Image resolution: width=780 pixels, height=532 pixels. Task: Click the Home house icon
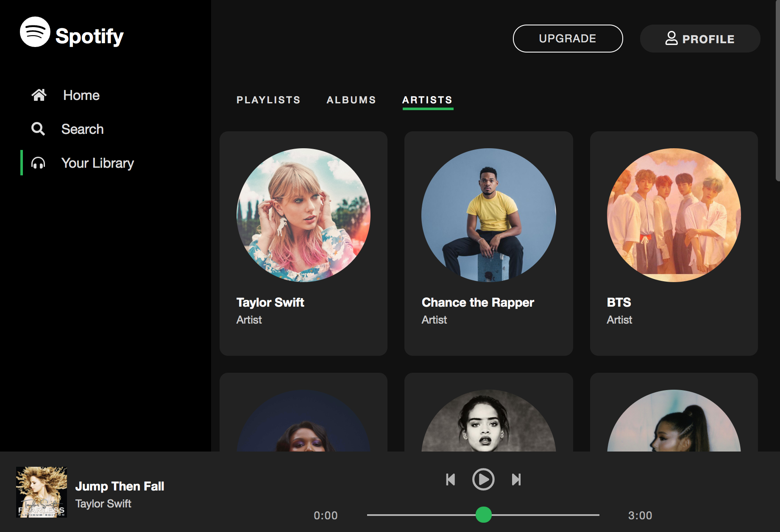pos(39,95)
